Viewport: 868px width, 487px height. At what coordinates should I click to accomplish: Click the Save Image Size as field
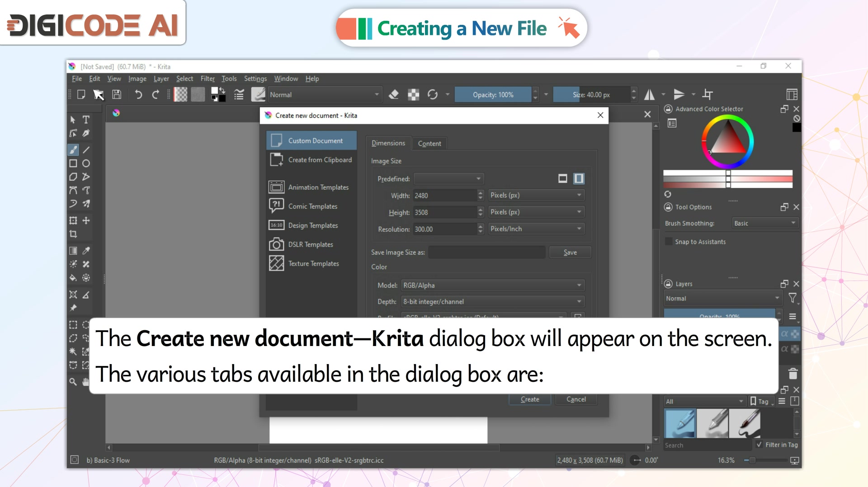click(x=487, y=253)
